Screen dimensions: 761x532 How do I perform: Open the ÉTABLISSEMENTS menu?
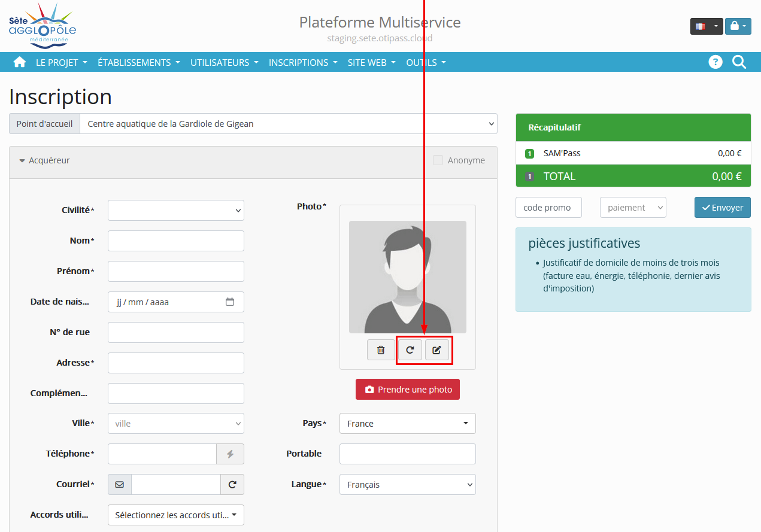coord(138,62)
